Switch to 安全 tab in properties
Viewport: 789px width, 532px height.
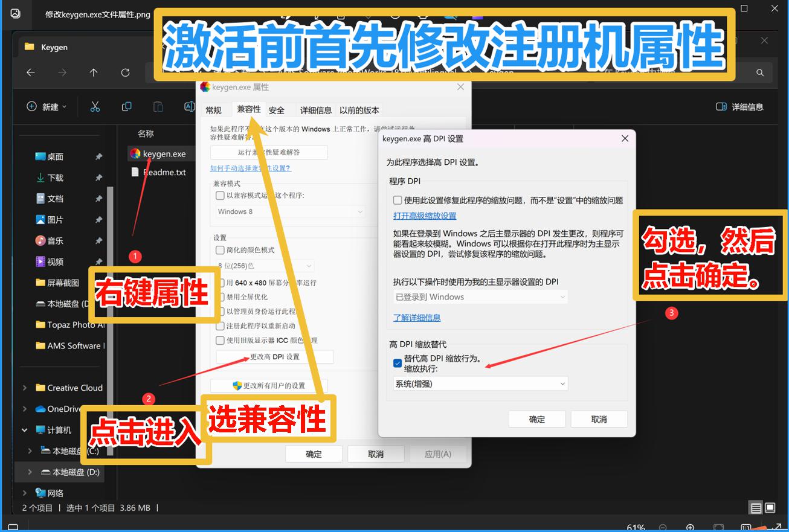point(277,111)
